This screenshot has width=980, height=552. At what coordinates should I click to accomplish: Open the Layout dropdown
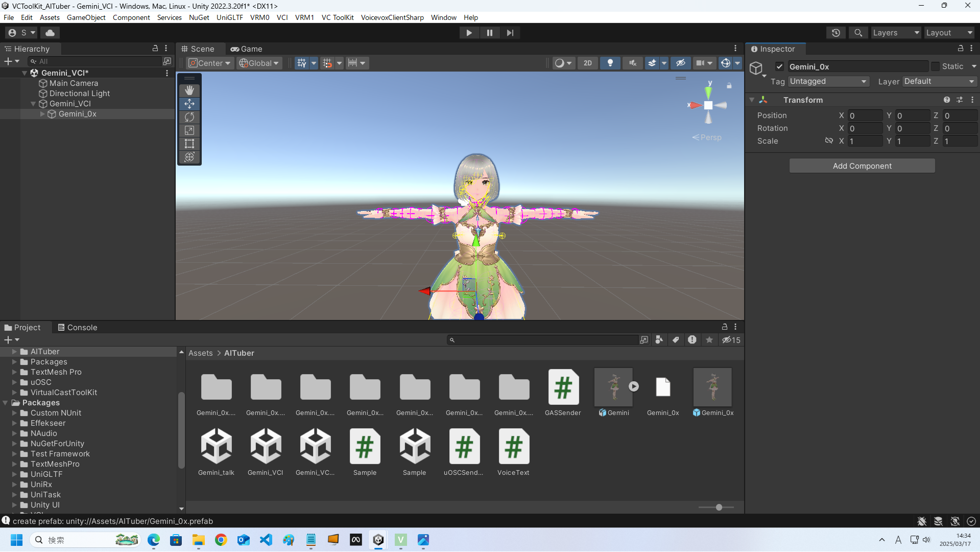click(x=949, y=33)
